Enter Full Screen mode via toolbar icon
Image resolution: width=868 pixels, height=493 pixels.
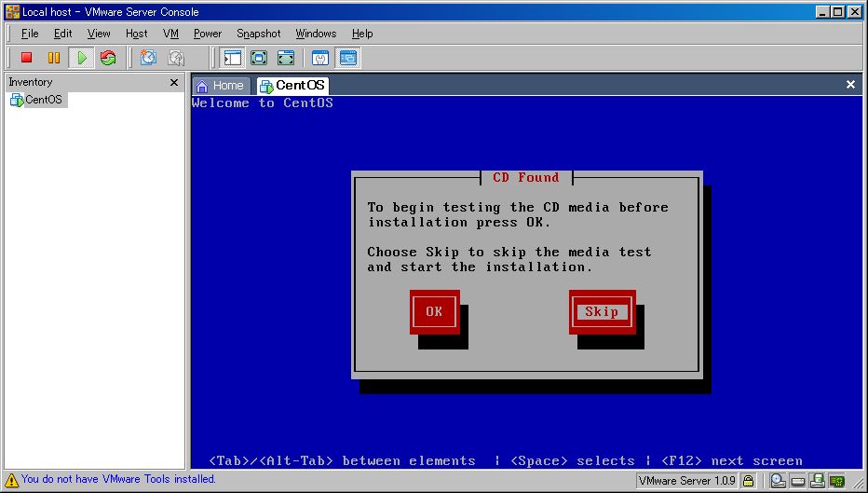(x=286, y=58)
